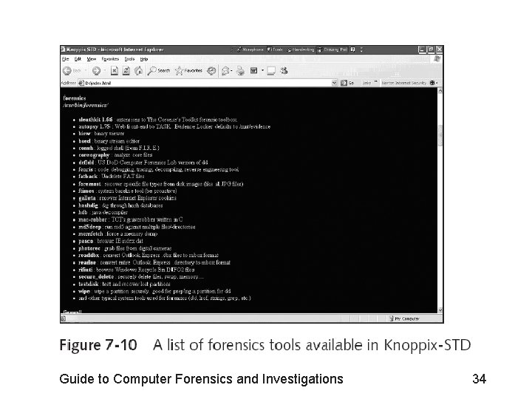Open the History/Media icon
This screenshot has height=399, width=532.
pyautogui.click(x=211, y=71)
